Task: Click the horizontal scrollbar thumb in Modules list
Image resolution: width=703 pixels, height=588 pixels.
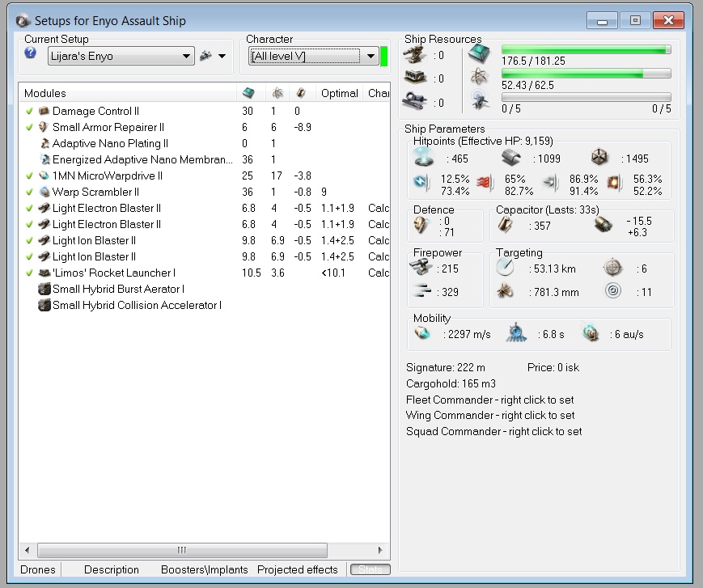Action: point(182,550)
